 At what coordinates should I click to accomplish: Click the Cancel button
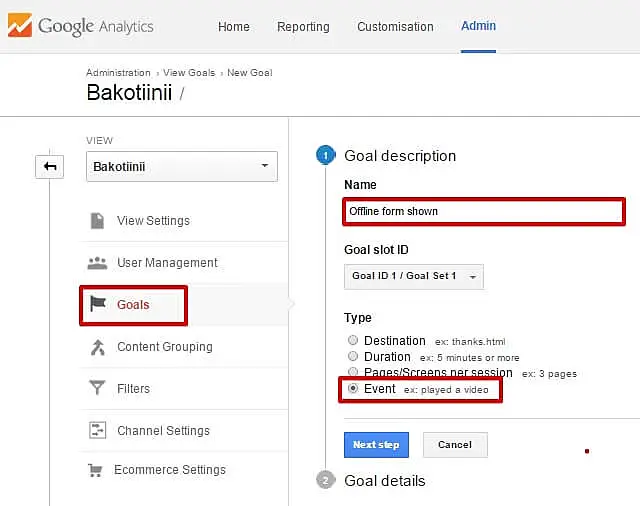pyautogui.click(x=454, y=445)
